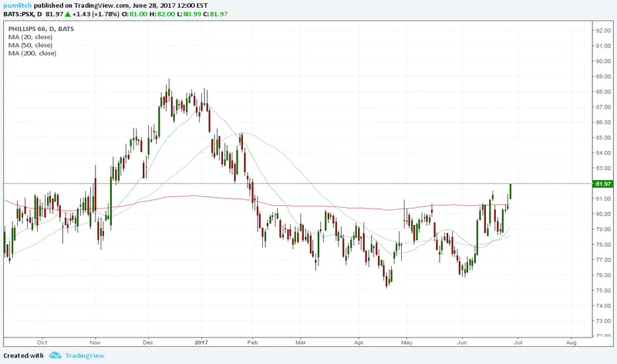This screenshot has width=617, height=364.
Task: Click the +1.43 (+1.78%) change value
Action: [95, 14]
